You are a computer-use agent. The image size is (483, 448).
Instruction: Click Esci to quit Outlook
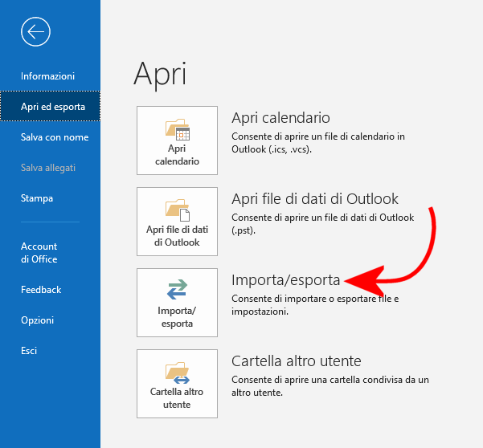29,351
